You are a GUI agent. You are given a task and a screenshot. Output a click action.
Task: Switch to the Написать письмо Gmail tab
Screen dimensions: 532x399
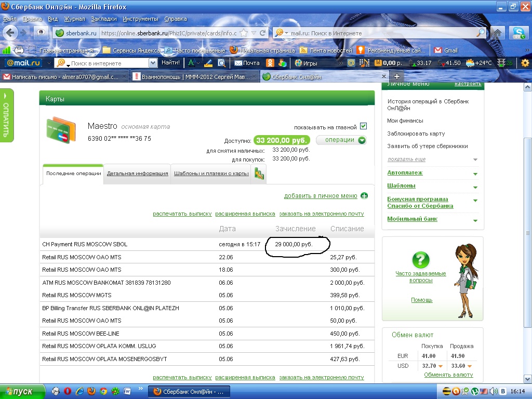pos(65,77)
